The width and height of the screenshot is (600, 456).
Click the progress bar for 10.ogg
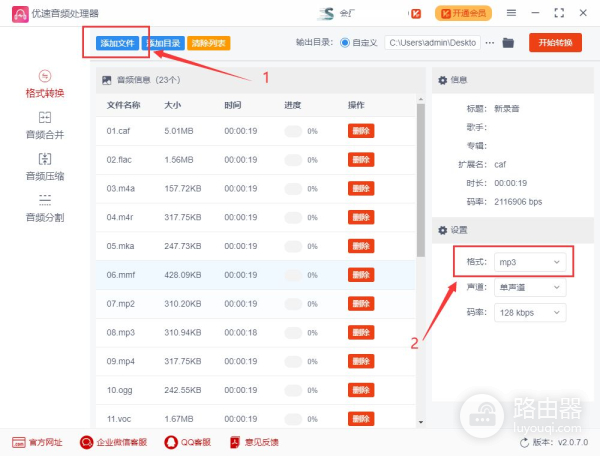tap(293, 390)
